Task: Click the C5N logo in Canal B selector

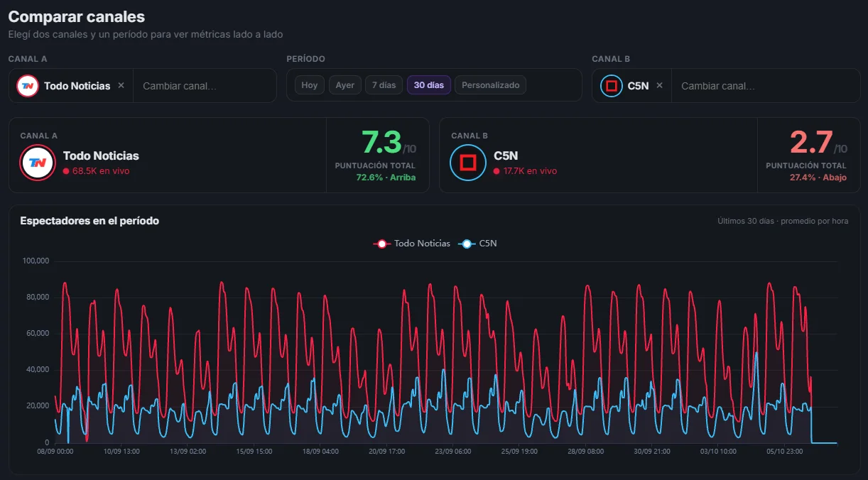Action: [611, 86]
